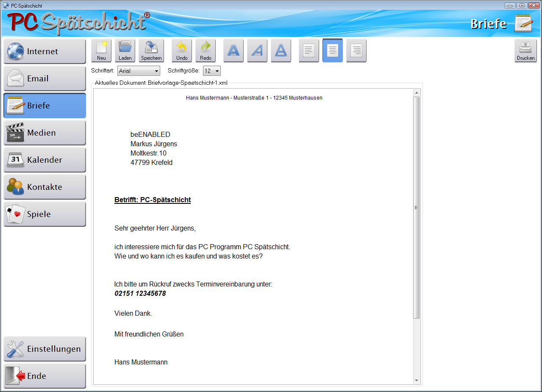Align text to the right
The width and height of the screenshot is (542, 392).
click(x=356, y=50)
